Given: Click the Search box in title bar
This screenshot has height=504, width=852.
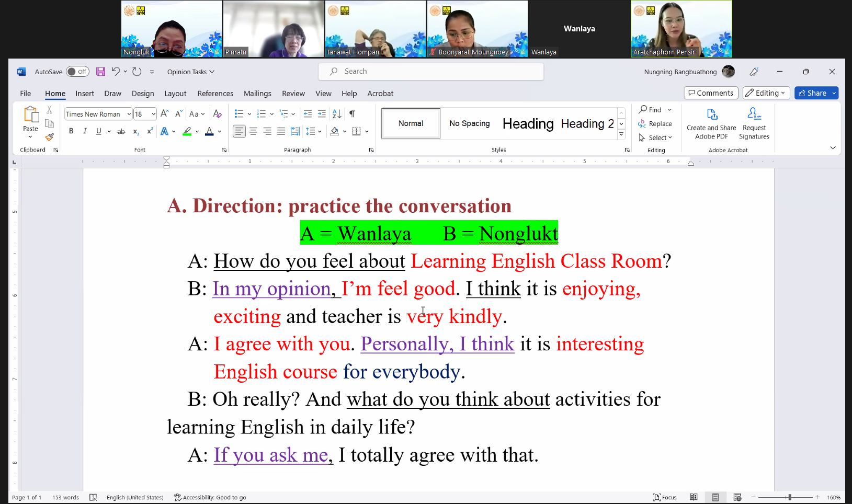Looking at the screenshot, I should click(x=431, y=71).
